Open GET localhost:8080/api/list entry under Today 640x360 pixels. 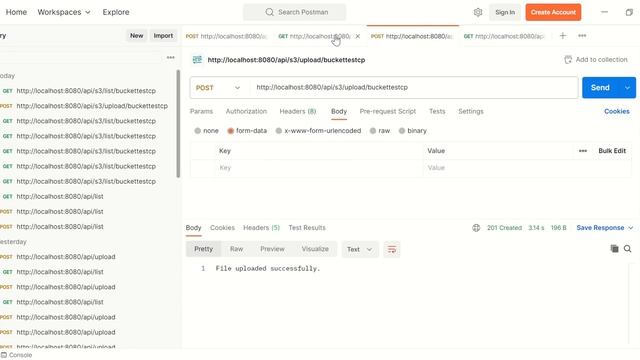click(53, 197)
